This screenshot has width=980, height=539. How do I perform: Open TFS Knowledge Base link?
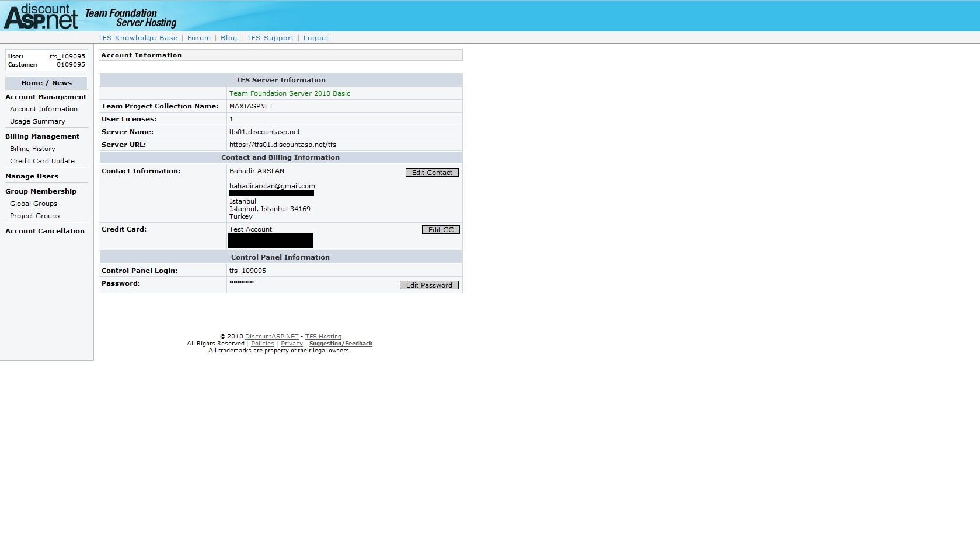tap(138, 38)
